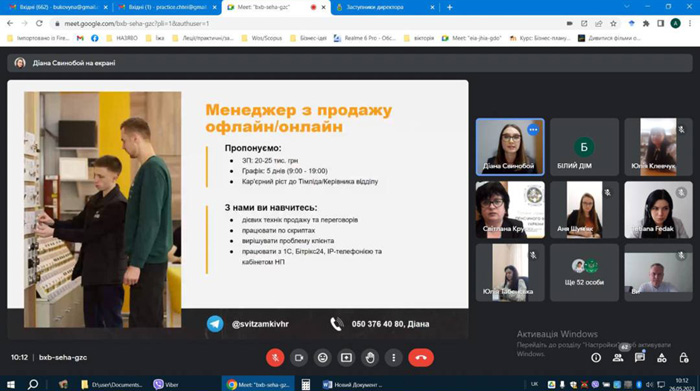This screenshot has width=700, height=391.
Task: Open Viber from the taskbar
Action: pos(166,384)
